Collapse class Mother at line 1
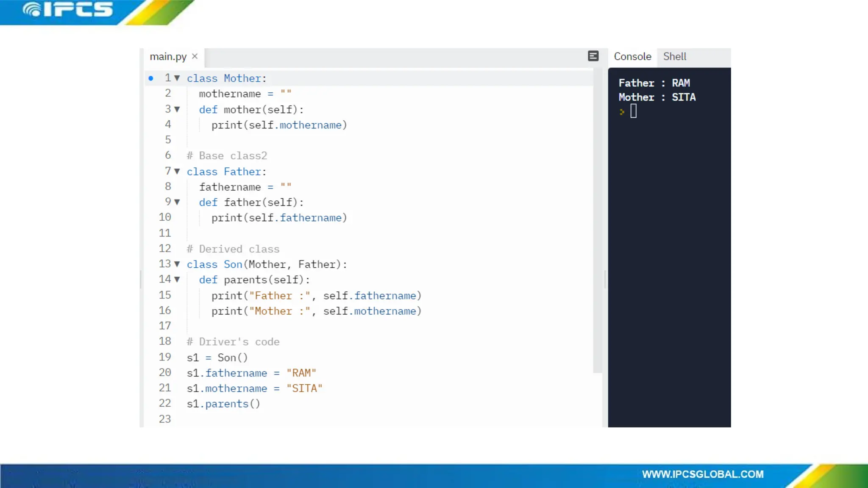Image resolution: width=868 pixels, height=488 pixels. [177, 78]
